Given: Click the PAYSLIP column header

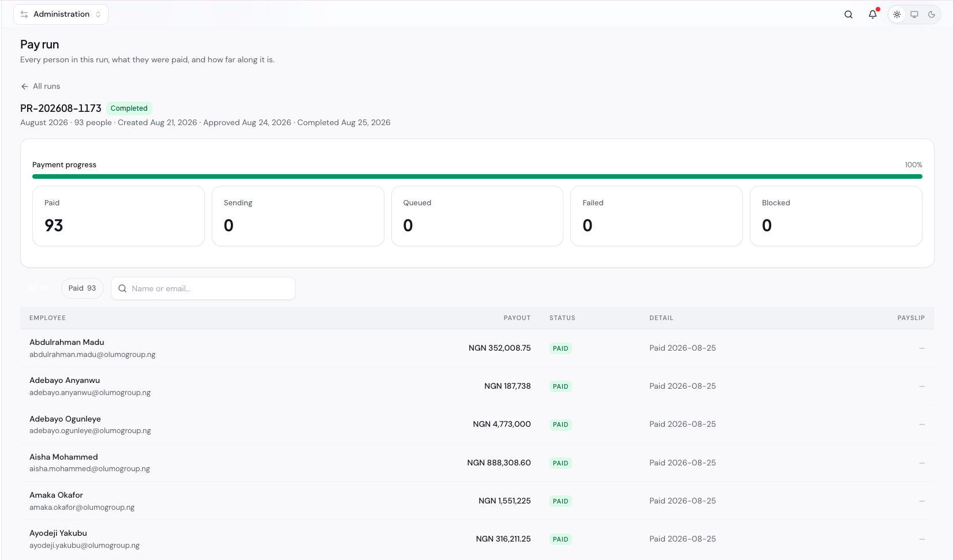Looking at the screenshot, I should (911, 318).
